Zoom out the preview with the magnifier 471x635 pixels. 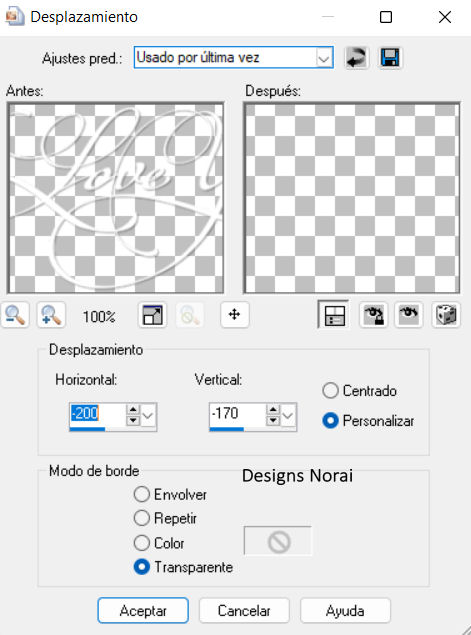[x=15, y=315]
